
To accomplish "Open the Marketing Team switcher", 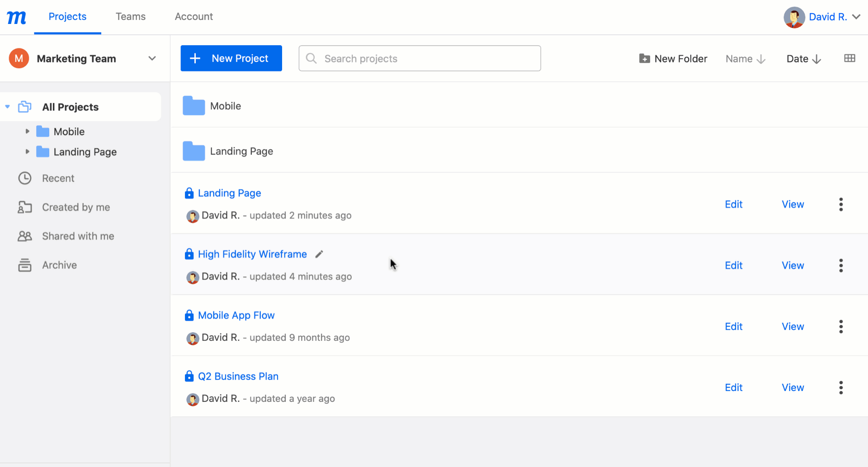I will point(152,58).
